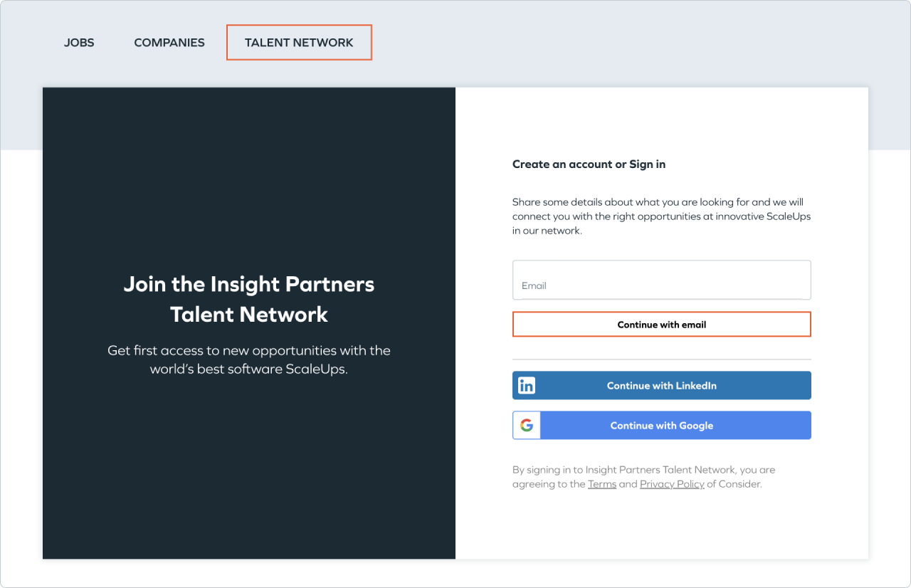This screenshot has width=911, height=588.
Task: Click the Google "G" logo icon
Action: pyautogui.click(x=527, y=426)
